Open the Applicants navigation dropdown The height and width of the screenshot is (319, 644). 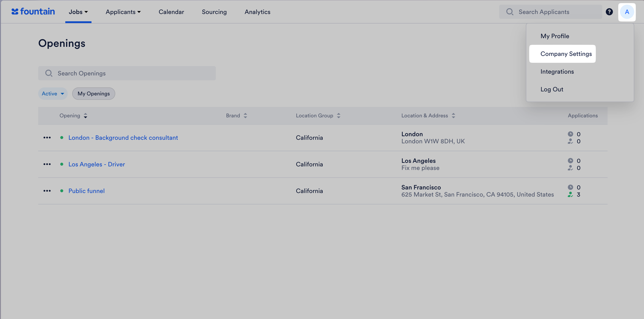pyautogui.click(x=123, y=12)
